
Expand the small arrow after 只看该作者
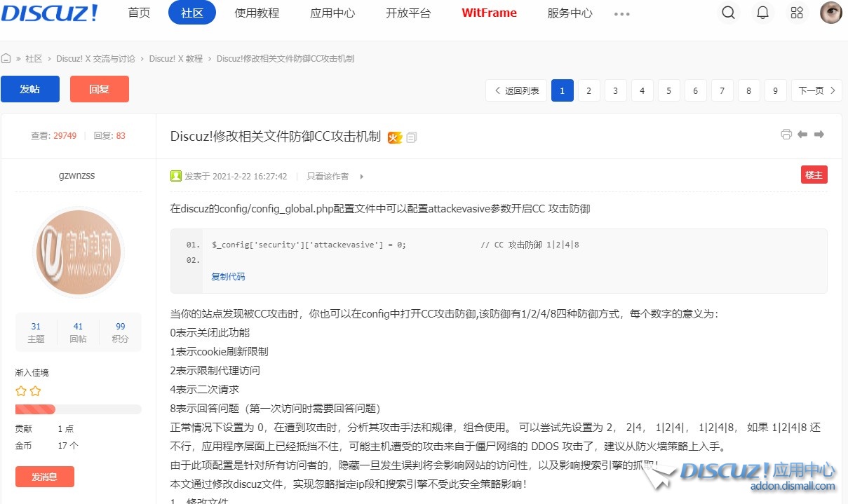(362, 177)
